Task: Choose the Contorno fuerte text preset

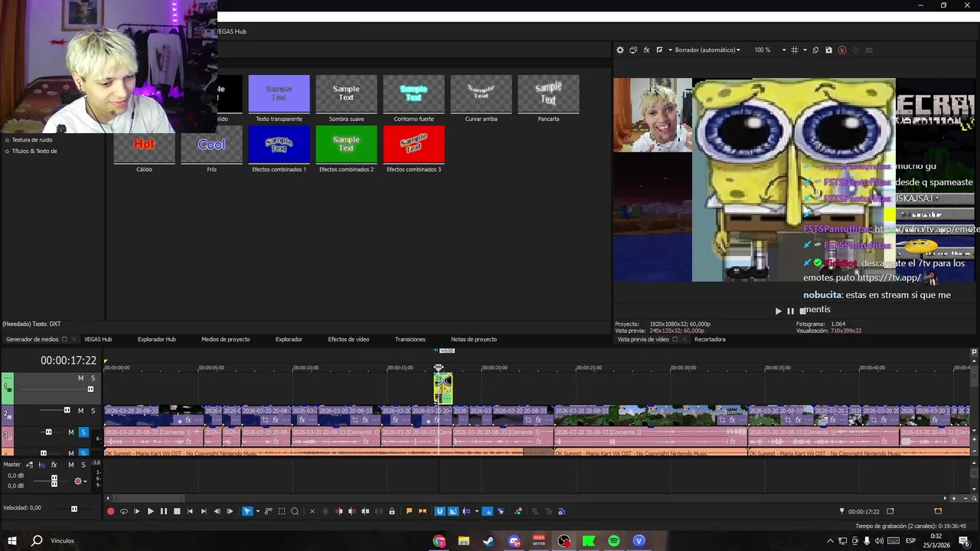Action: [x=413, y=93]
